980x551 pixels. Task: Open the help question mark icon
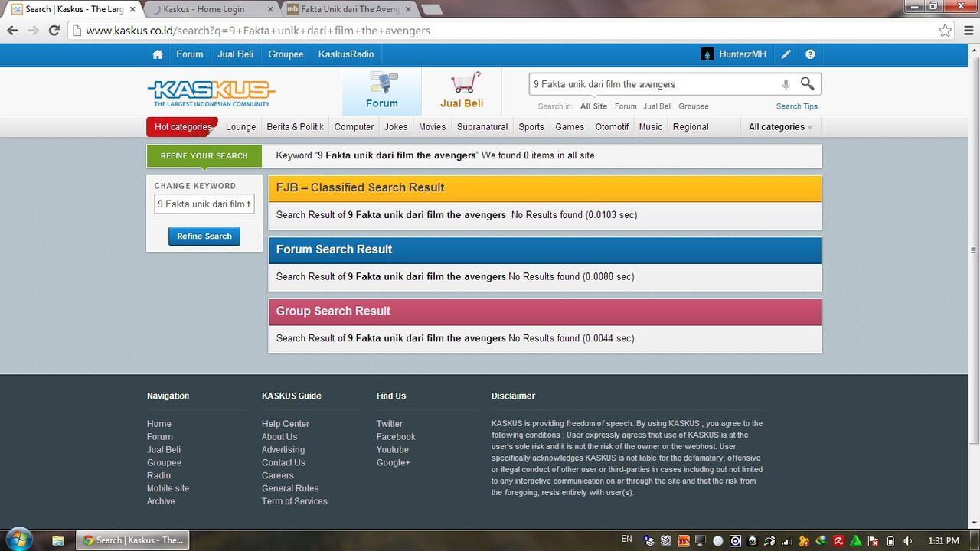click(x=810, y=54)
